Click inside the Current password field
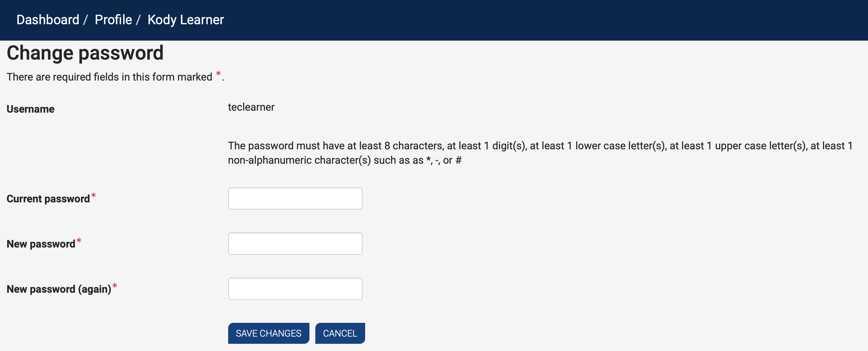The height and width of the screenshot is (351, 868). coord(295,198)
